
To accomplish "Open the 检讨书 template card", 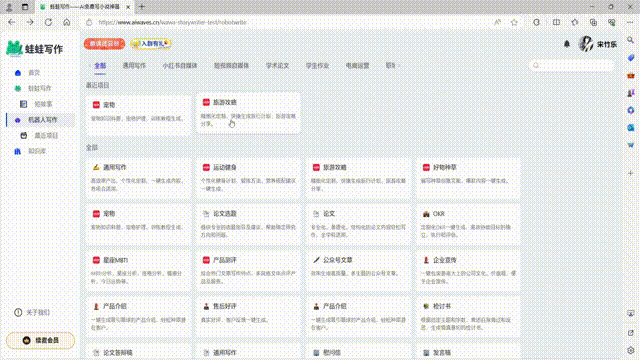I will pyautogui.click(x=468, y=317).
